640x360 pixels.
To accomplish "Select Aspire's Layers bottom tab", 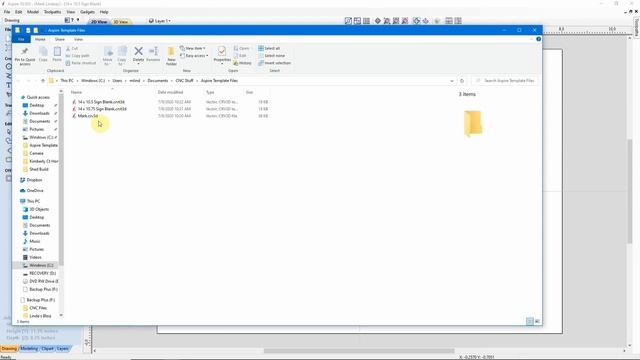I will coord(62,349).
